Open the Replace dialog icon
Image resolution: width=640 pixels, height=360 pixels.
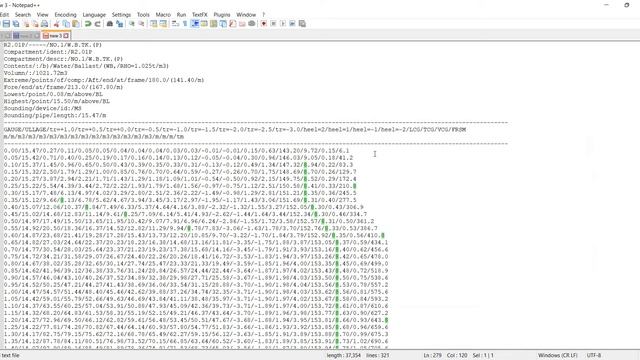click(120, 24)
